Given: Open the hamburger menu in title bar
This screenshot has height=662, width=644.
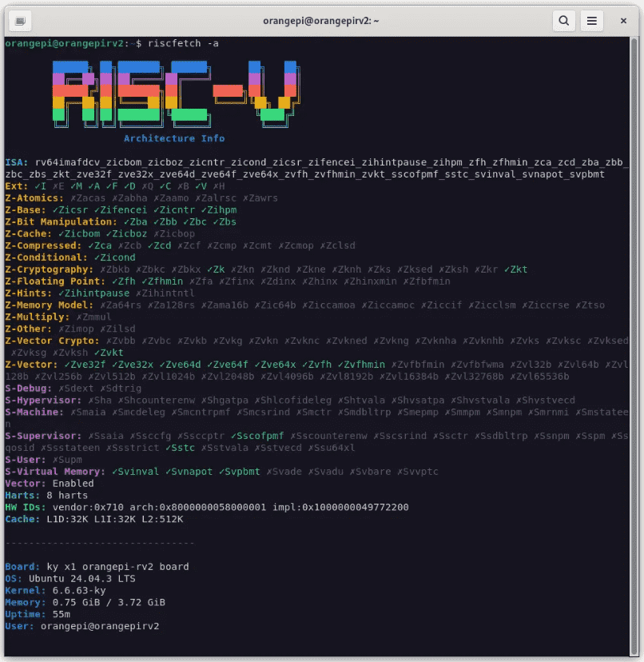Looking at the screenshot, I should tap(592, 21).
